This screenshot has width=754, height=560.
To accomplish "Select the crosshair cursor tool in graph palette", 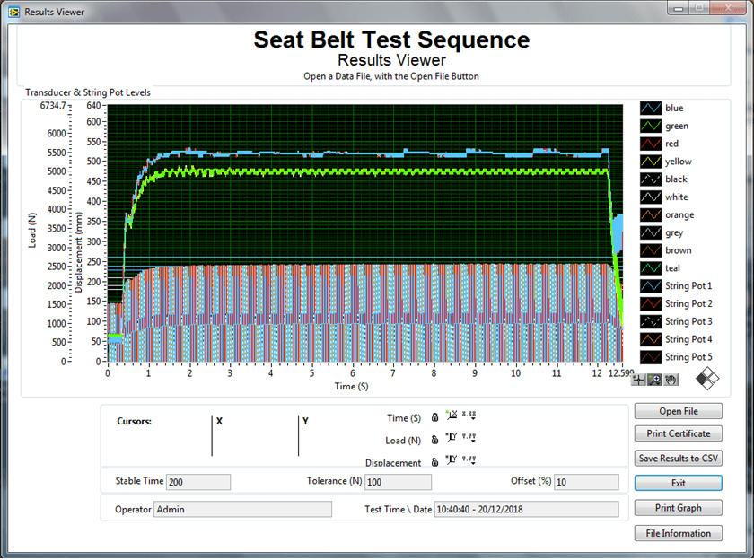I will point(638,380).
